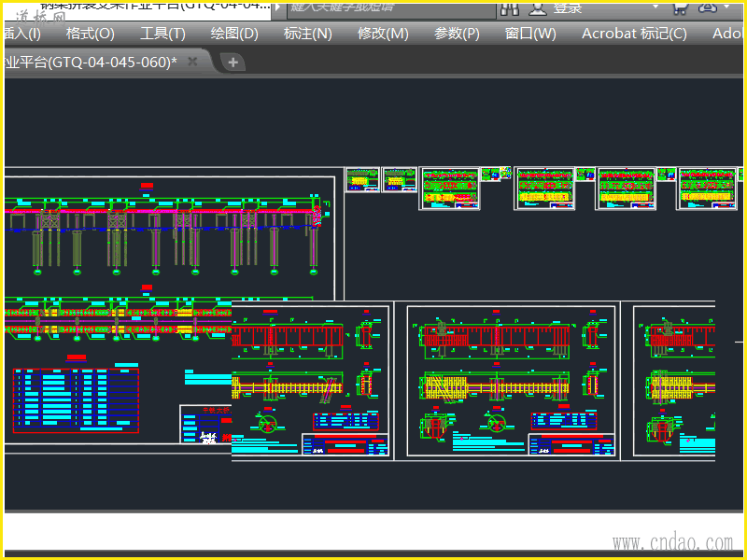Open the 修改(M) menu
Viewport: 747px width, 560px height.
point(383,34)
